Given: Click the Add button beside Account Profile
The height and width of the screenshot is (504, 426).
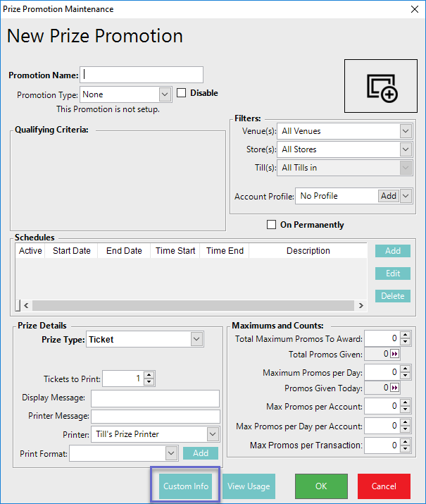Looking at the screenshot, I should [388, 196].
